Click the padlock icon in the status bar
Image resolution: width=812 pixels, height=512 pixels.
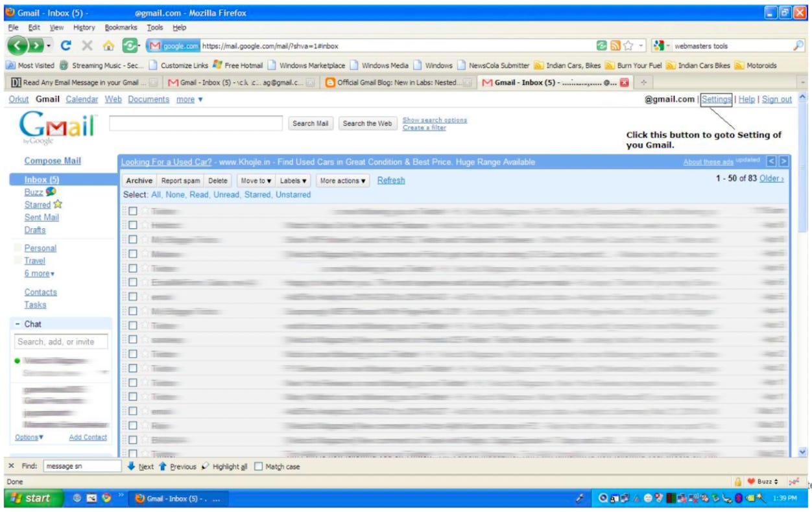click(x=738, y=482)
